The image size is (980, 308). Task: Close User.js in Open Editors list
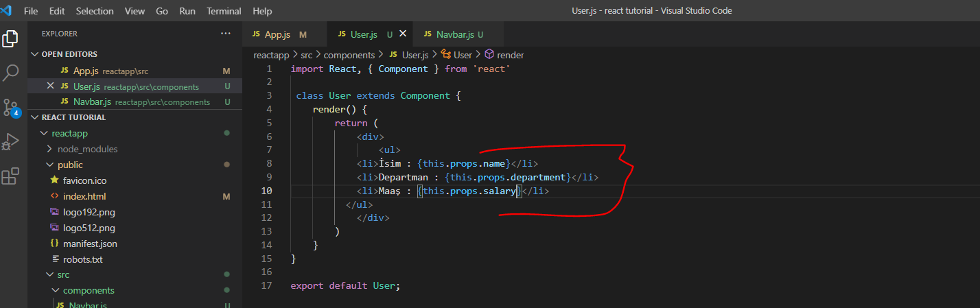point(50,86)
